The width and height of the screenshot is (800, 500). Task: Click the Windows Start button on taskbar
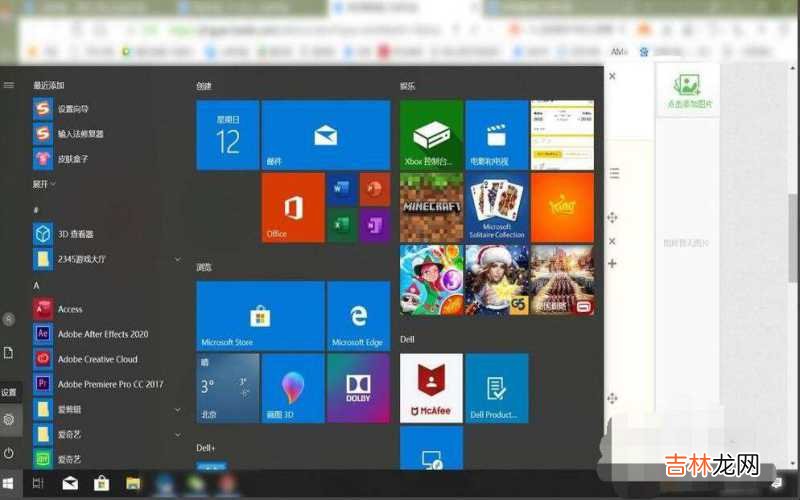[x=9, y=484]
